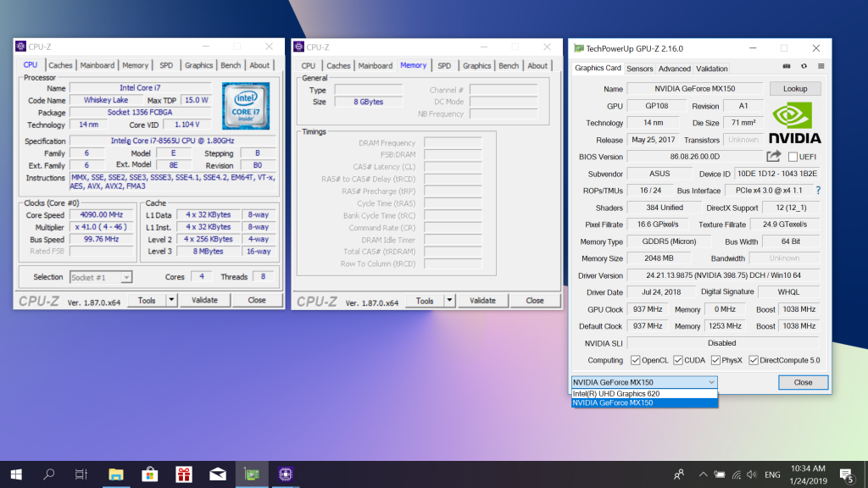Show hidden system tray icons

pyautogui.click(x=703, y=474)
